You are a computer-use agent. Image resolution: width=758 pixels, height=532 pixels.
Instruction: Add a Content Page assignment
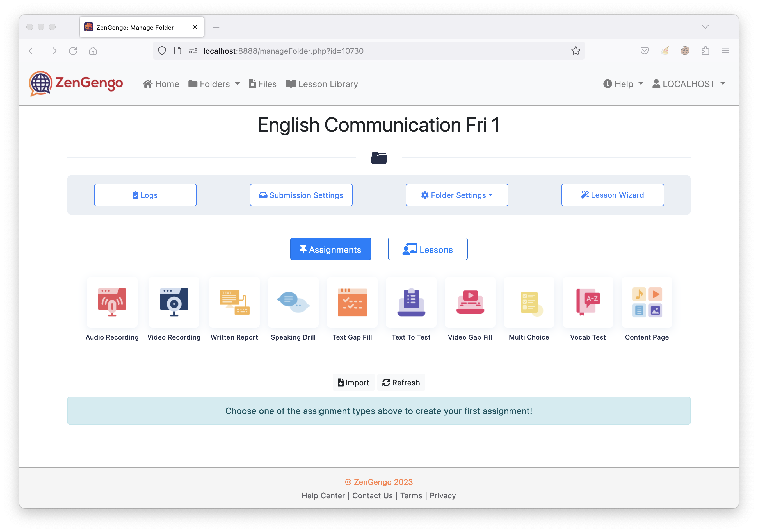click(647, 302)
